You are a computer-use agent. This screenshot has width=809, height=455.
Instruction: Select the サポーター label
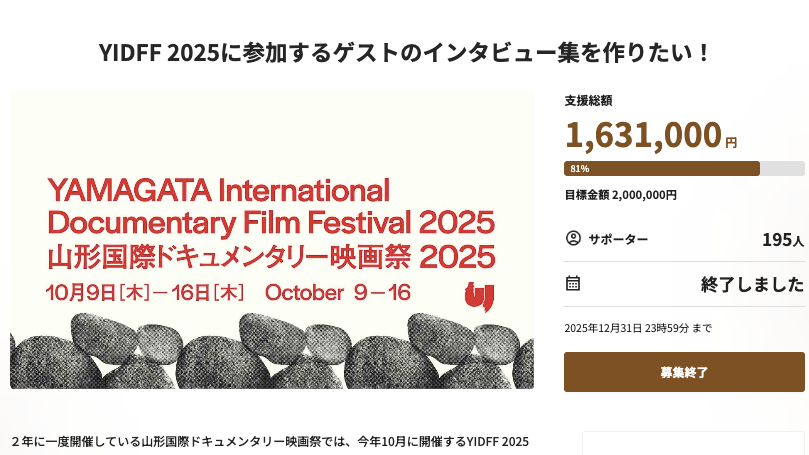[x=618, y=239]
